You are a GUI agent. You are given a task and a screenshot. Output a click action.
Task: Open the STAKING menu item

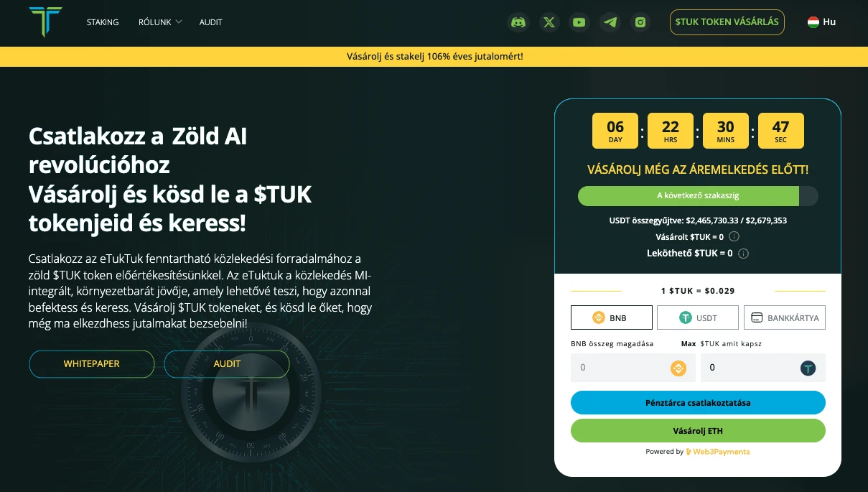coord(103,22)
